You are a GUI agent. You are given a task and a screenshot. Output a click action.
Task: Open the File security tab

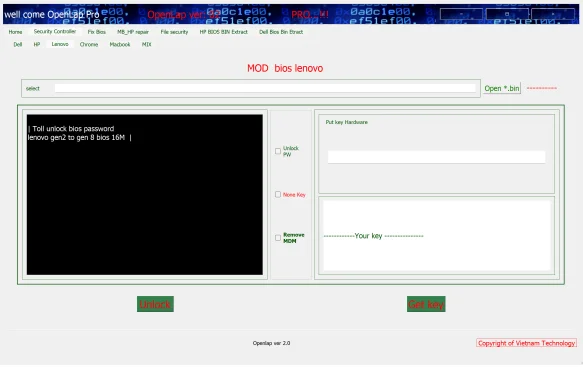point(174,32)
